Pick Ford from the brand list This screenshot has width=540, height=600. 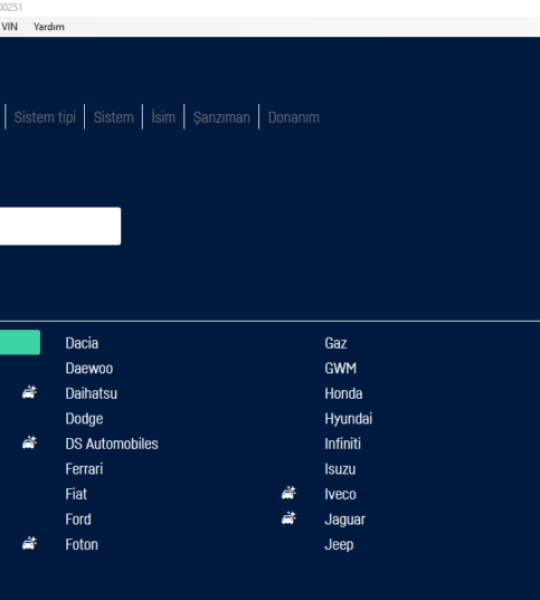pyautogui.click(x=78, y=520)
